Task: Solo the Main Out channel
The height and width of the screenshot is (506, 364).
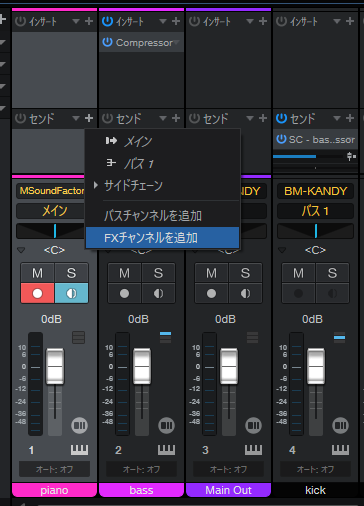Action: tap(245, 273)
